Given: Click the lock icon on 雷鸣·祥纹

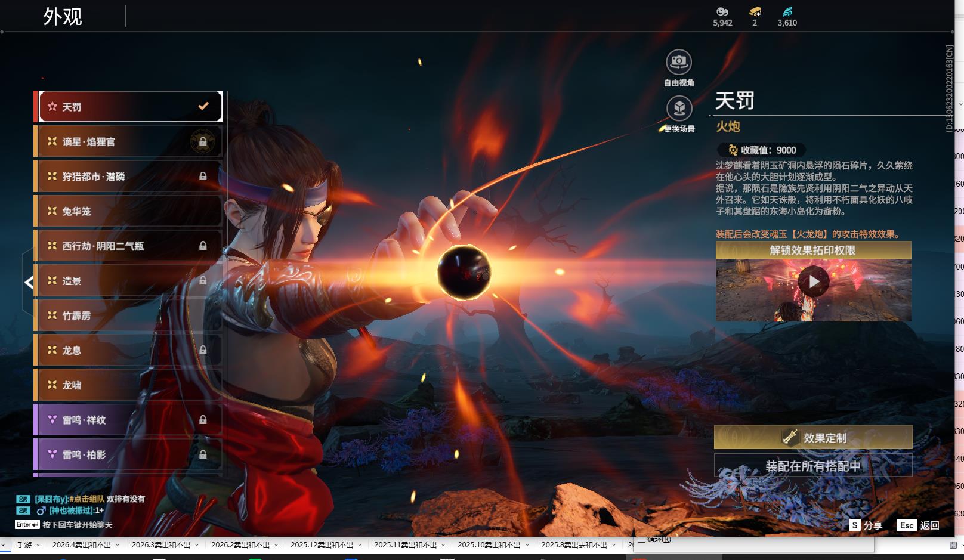Looking at the screenshot, I should click(203, 420).
